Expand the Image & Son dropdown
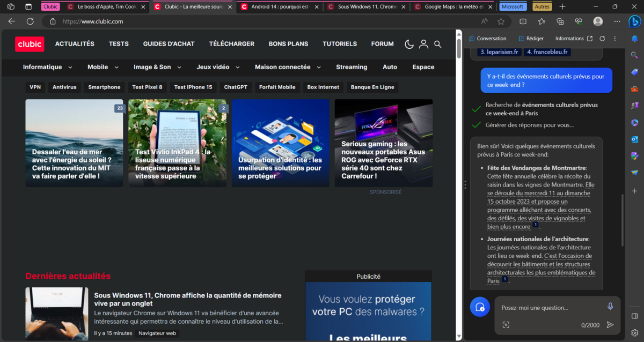Image resolution: width=644 pixels, height=342 pixels. [179, 68]
